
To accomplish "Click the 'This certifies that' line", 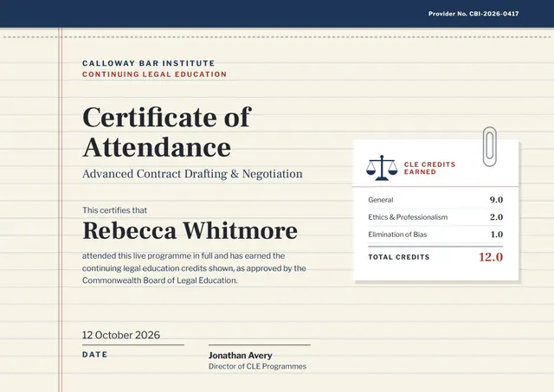I will tap(114, 210).
